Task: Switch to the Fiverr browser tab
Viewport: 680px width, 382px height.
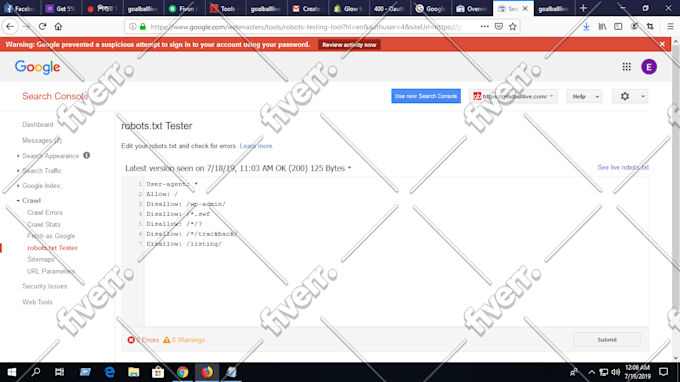Action: (x=184, y=8)
